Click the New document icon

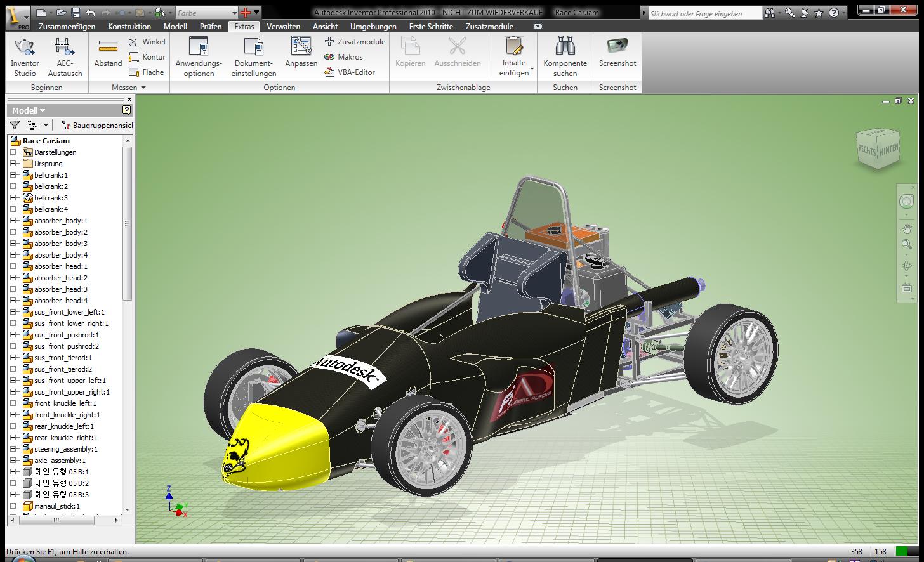click(x=41, y=13)
